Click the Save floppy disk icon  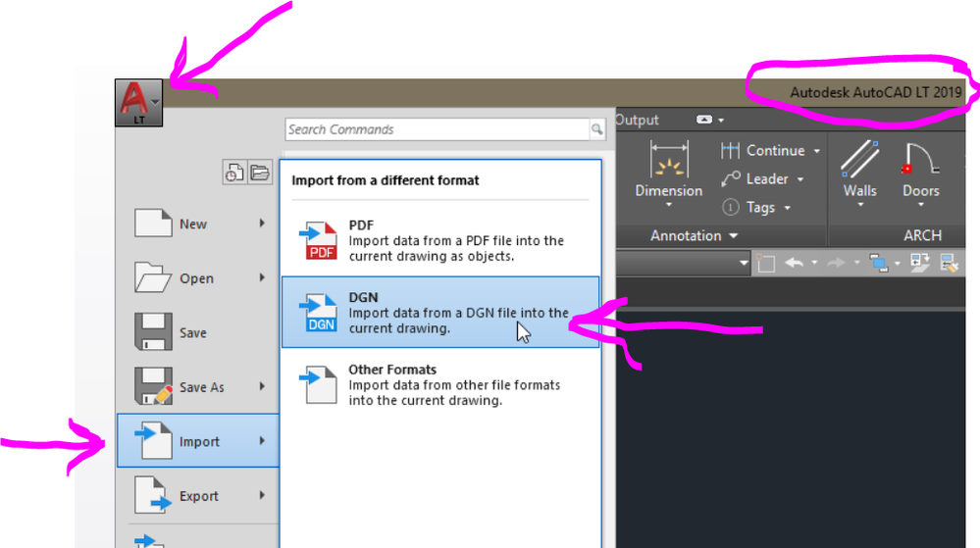(x=153, y=331)
